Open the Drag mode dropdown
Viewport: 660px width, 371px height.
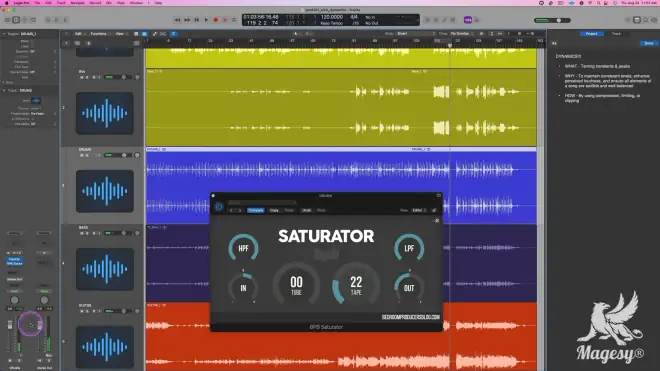tap(461, 34)
